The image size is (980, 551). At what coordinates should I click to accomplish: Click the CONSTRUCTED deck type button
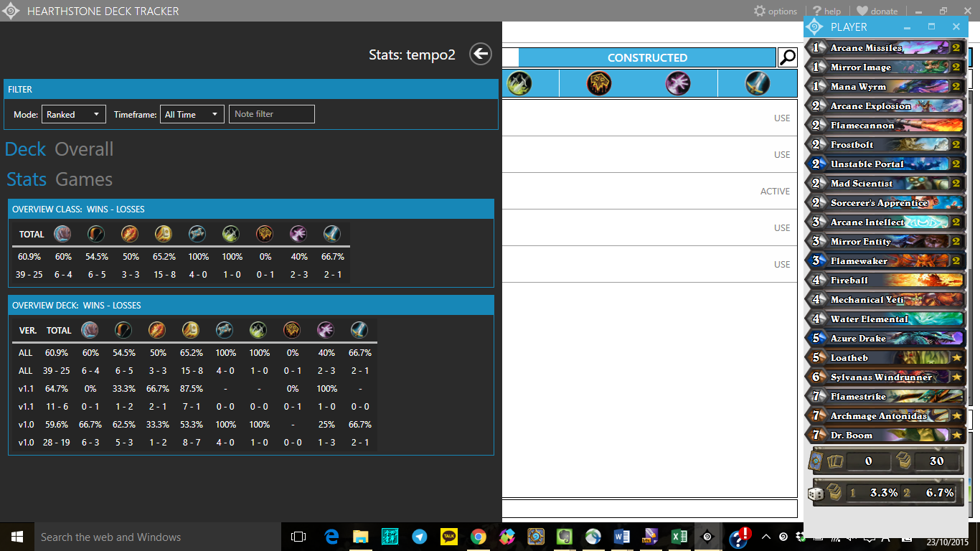(x=647, y=57)
